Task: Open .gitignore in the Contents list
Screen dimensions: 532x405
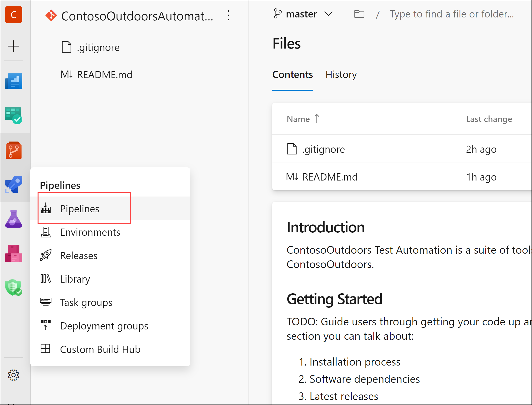Action: pyautogui.click(x=323, y=149)
